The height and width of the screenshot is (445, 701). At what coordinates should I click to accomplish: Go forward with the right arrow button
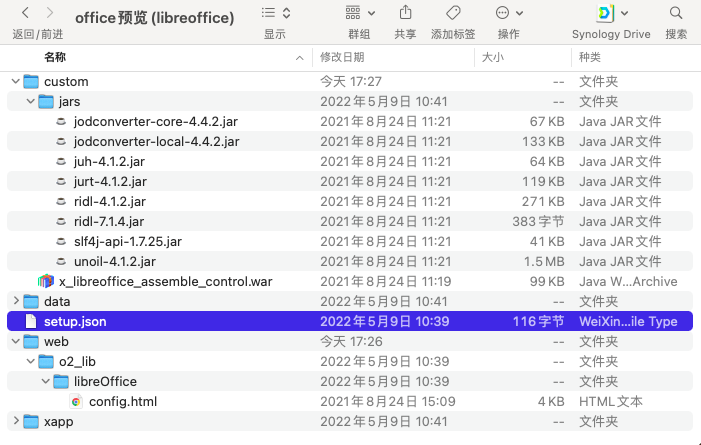[x=50, y=13]
